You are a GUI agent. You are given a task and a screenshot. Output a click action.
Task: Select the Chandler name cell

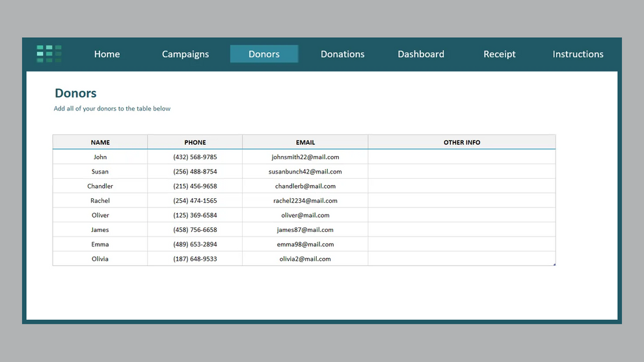click(100, 186)
